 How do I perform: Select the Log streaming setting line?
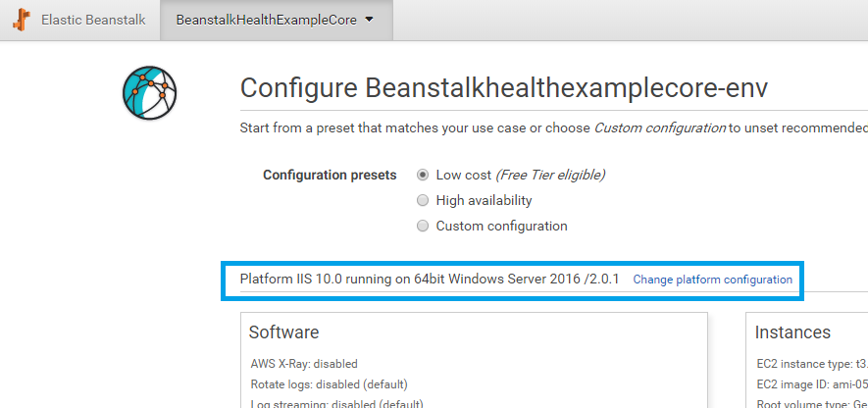[x=336, y=403]
